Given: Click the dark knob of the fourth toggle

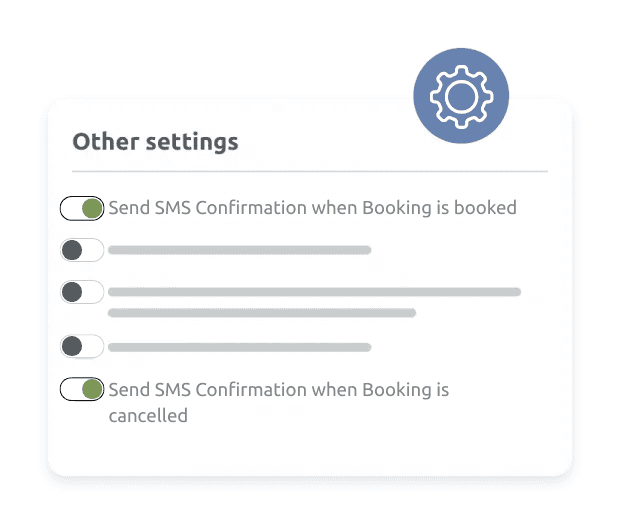Looking at the screenshot, I should [72, 347].
